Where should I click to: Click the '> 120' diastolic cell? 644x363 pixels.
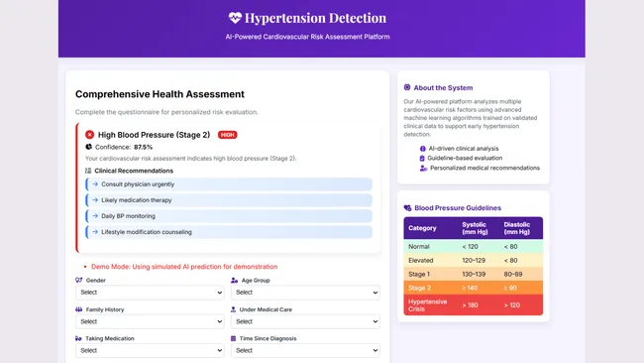pos(512,305)
